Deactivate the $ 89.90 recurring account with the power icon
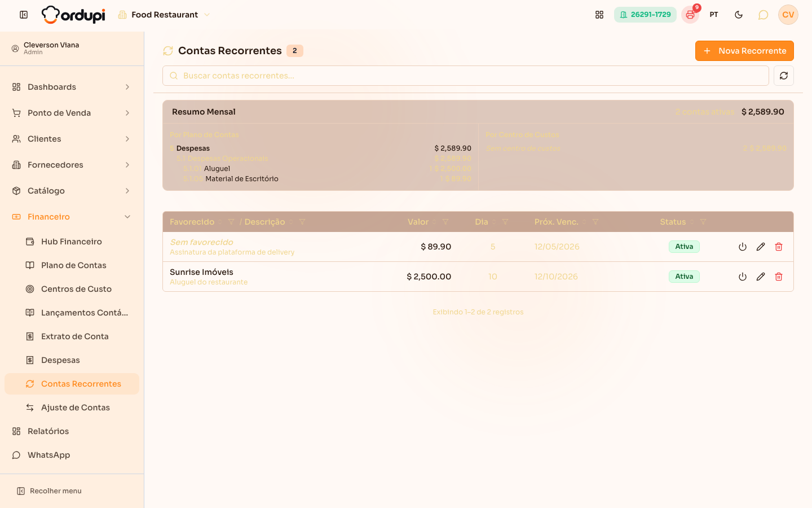 [743, 247]
